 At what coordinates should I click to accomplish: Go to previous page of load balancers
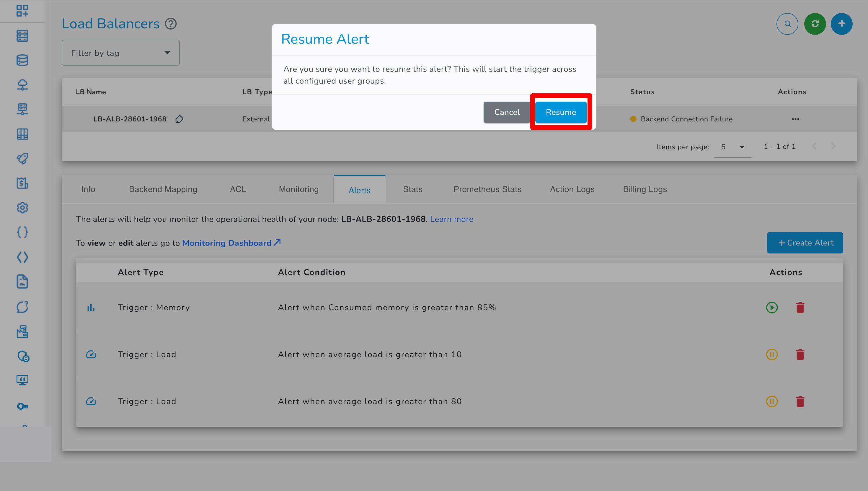point(814,146)
